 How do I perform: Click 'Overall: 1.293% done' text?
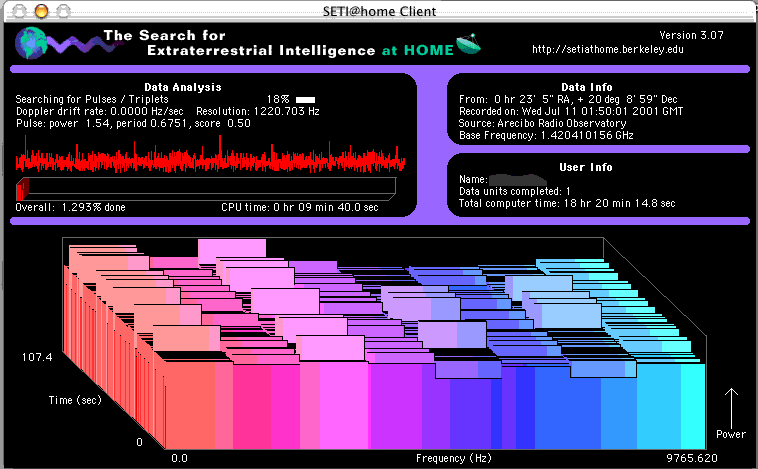click(71, 207)
